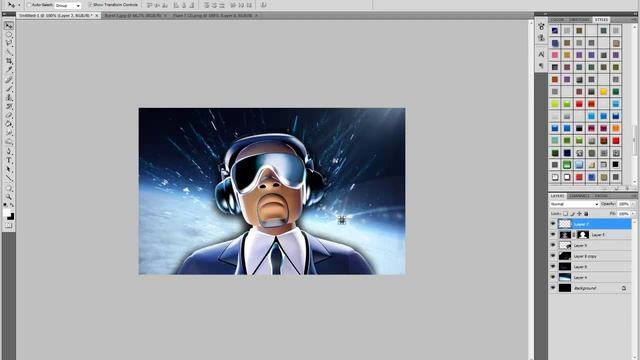Screen dimensions: 640x360
Task: Select the Brush tool
Action: click(x=9, y=89)
